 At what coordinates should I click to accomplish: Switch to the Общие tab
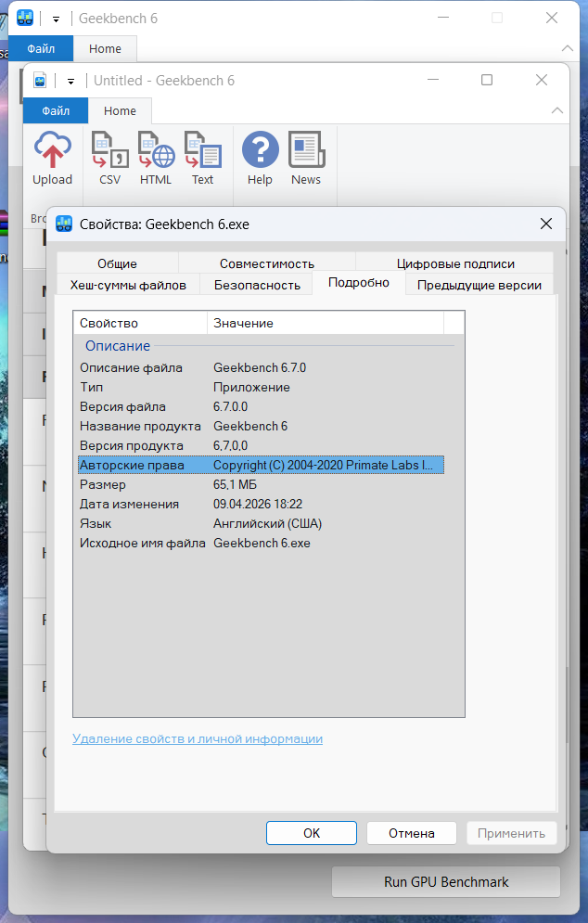117,263
